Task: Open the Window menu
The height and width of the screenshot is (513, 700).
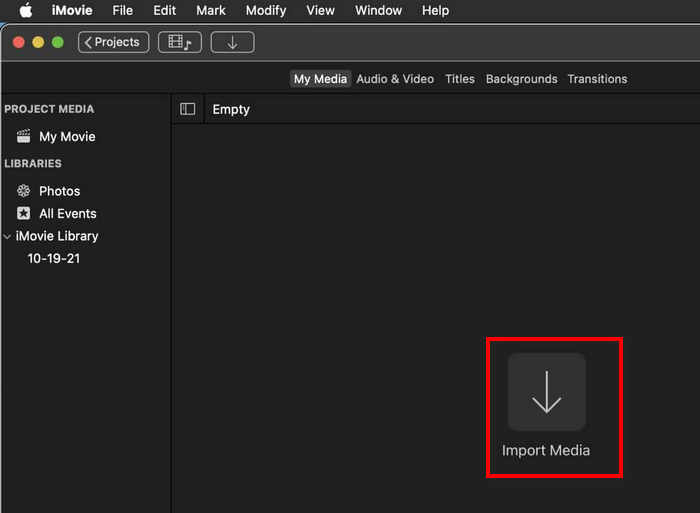Action: tap(378, 10)
